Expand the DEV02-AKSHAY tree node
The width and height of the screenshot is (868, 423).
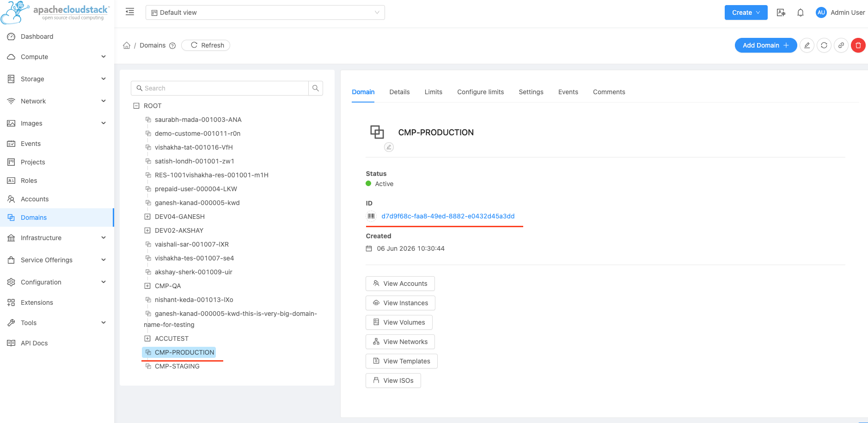pyautogui.click(x=147, y=230)
